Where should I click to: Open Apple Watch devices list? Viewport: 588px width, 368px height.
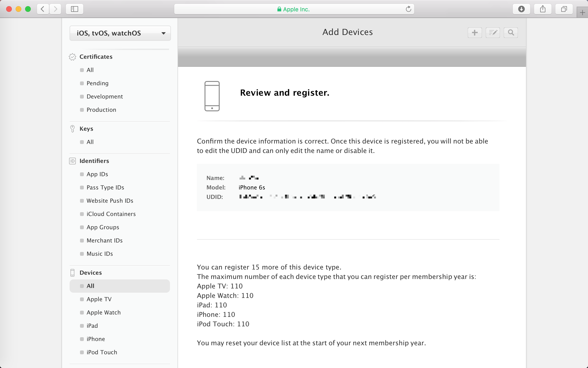click(104, 313)
